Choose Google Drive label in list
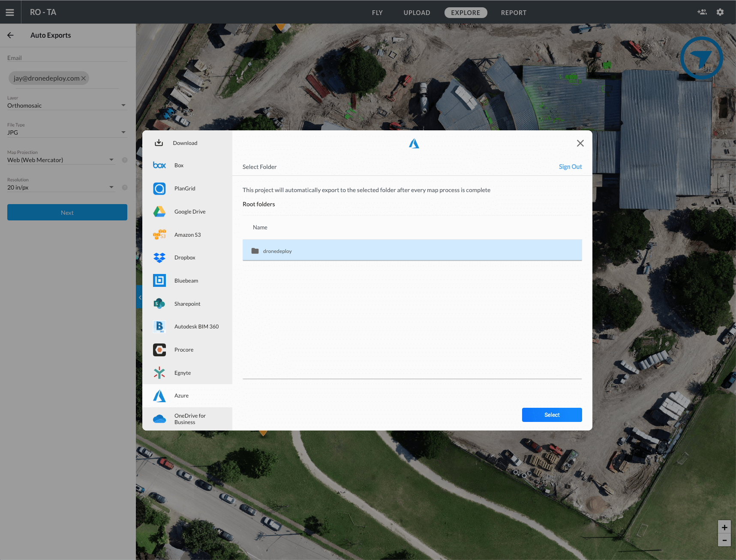Viewport: 736px width, 560px height. (x=190, y=211)
